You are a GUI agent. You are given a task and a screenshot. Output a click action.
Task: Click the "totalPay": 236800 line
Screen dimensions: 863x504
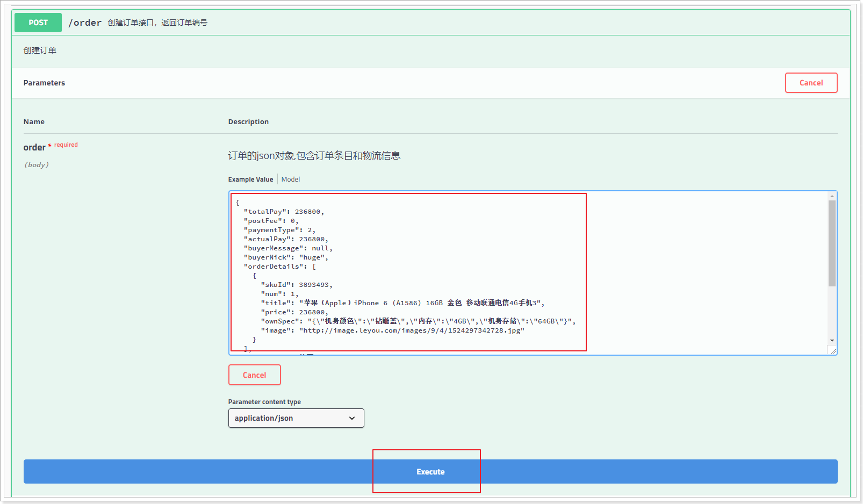pos(284,212)
